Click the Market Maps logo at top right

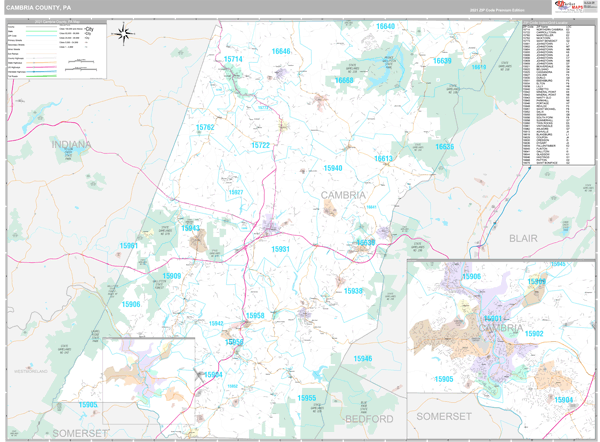click(x=575, y=7)
